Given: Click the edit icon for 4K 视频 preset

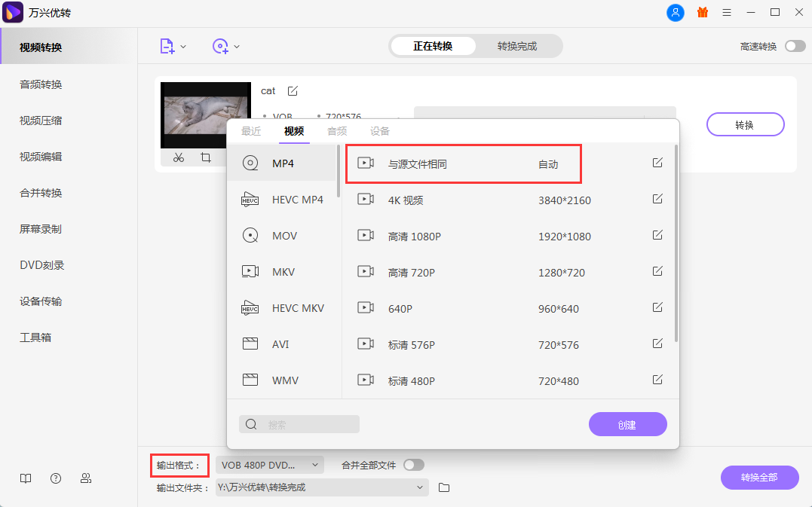Looking at the screenshot, I should point(657,200).
